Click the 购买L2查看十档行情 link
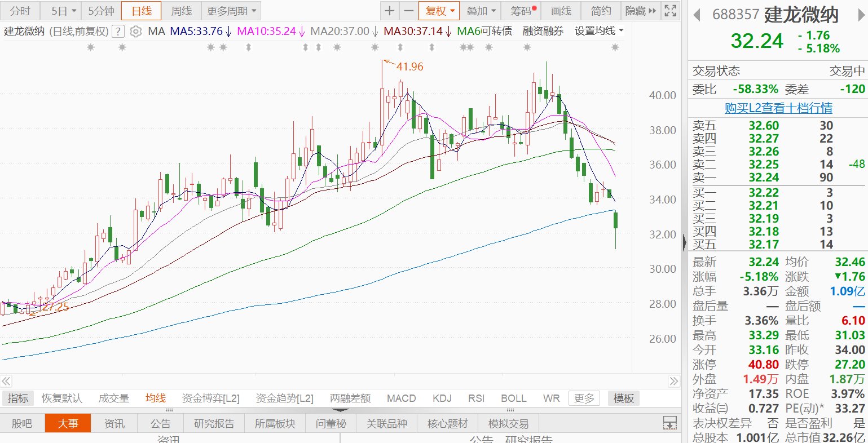 (x=778, y=108)
